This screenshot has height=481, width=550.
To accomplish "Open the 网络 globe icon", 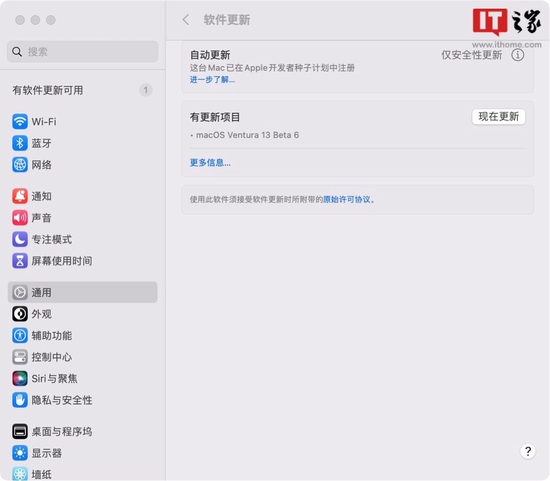I will point(20,165).
